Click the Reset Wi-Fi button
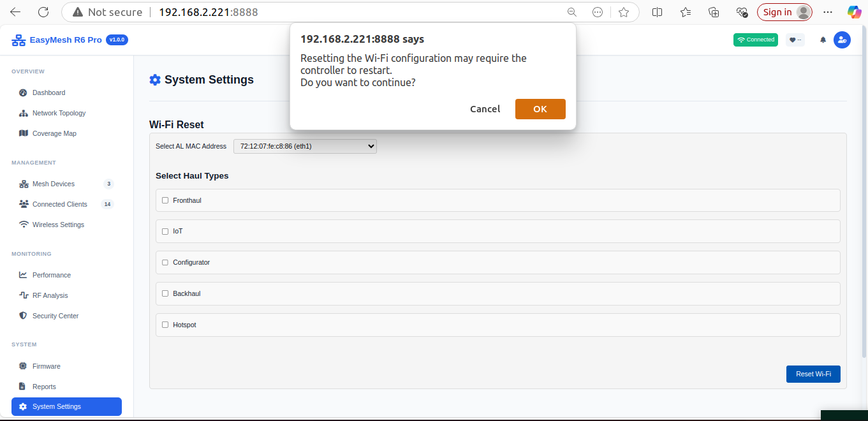The width and height of the screenshot is (868, 421). (x=813, y=374)
